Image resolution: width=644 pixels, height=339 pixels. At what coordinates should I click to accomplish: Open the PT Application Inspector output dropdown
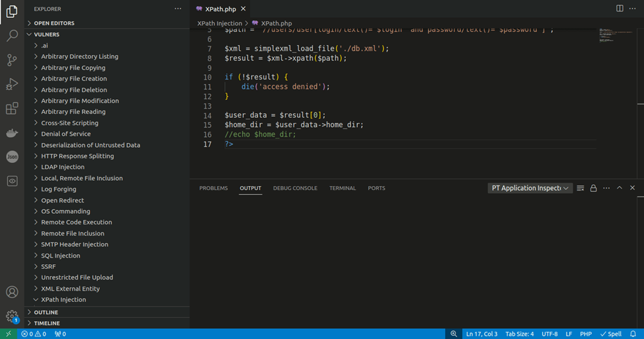[x=530, y=188]
